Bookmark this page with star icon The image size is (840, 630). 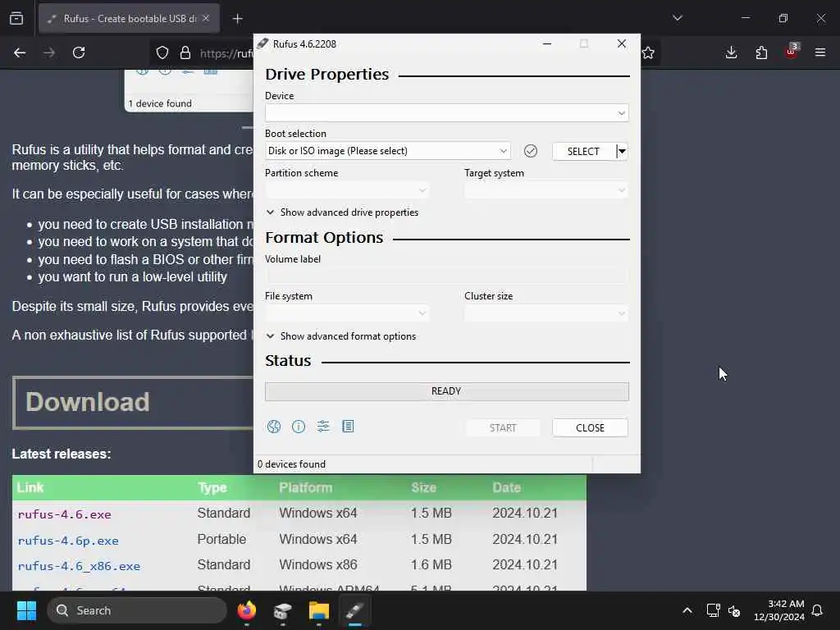(648, 52)
